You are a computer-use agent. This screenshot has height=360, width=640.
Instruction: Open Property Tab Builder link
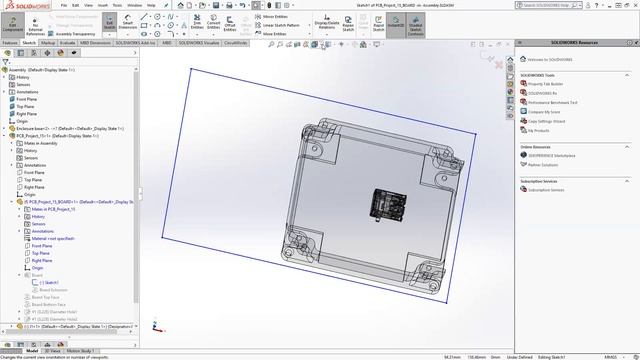point(545,84)
